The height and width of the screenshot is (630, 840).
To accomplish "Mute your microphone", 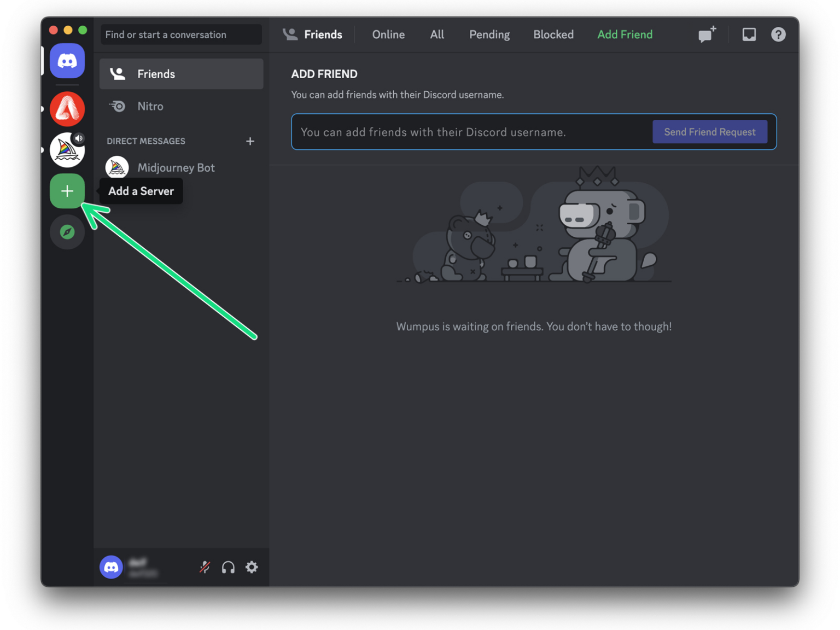I will [x=204, y=567].
